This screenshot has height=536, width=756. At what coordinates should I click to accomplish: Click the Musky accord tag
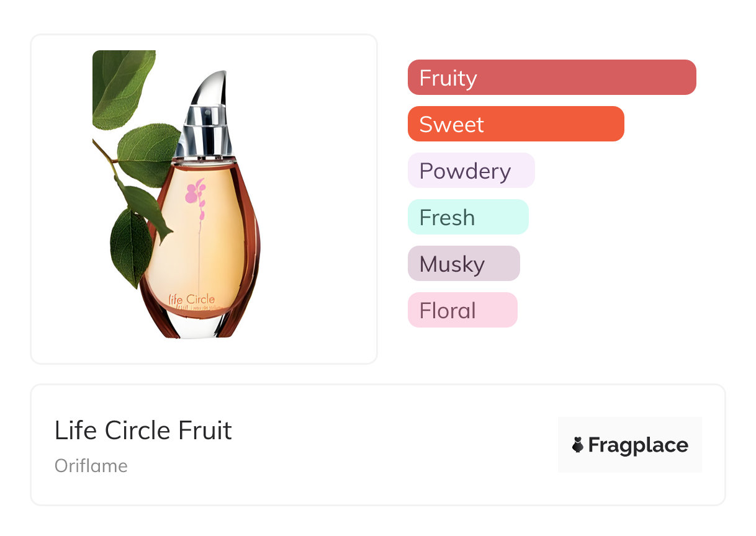464,264
